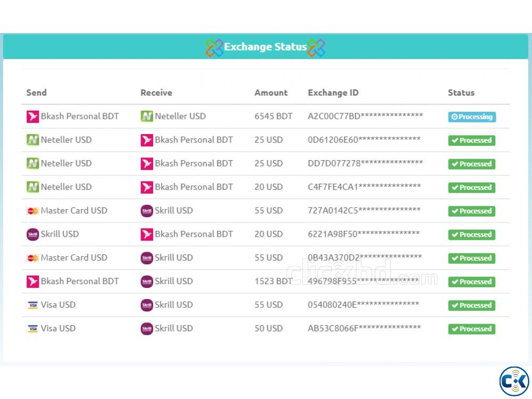The height and width of the screenshot is (399, 532).
Task: Click the Processed badge for exchange DD7D077278
Action: pyautogui.click(x=471, y=164)
